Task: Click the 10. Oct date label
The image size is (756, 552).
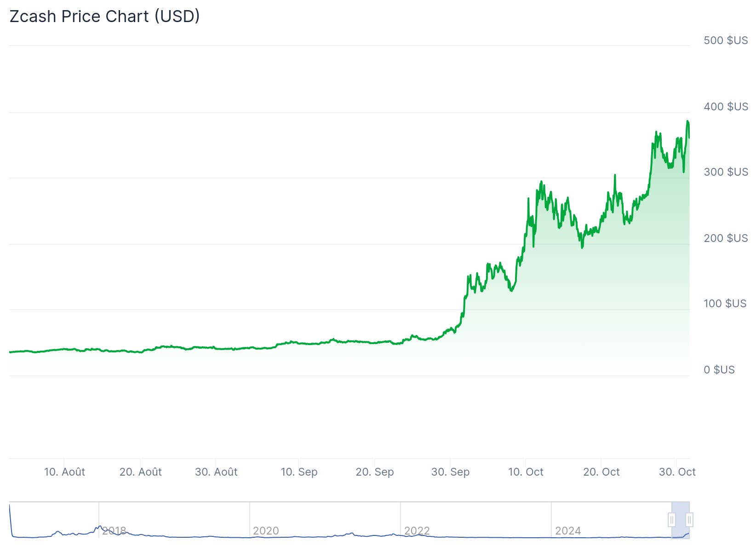Action: pos(526,472)
